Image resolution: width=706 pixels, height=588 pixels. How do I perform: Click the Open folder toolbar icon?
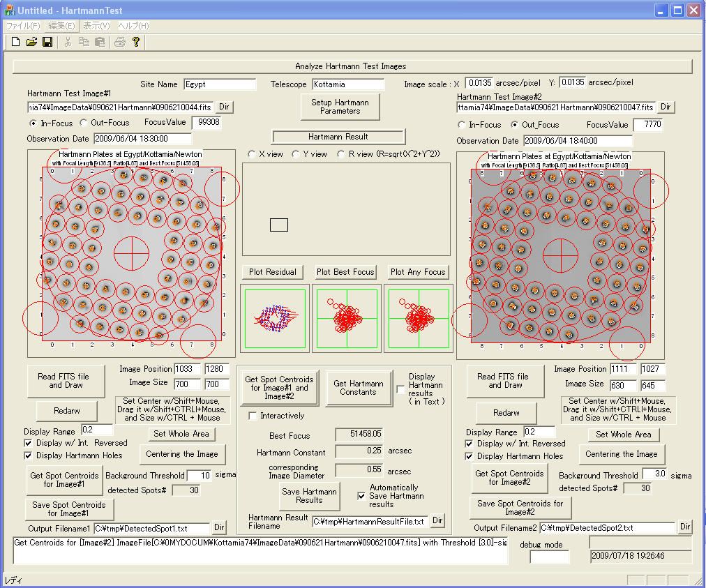[x=31, y=42]
